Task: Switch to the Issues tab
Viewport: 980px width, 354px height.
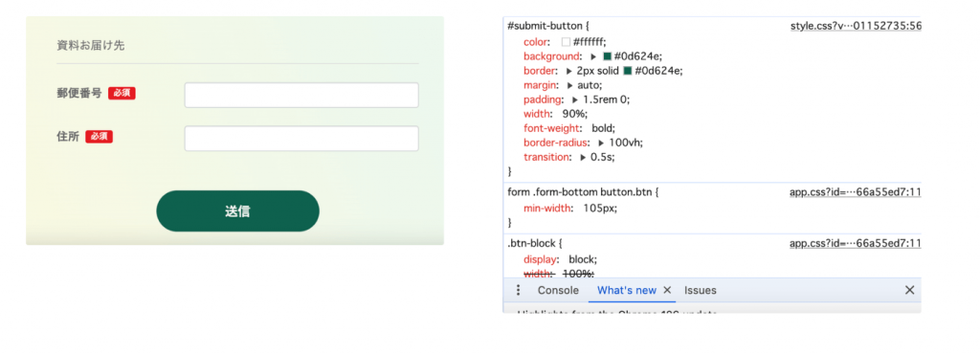Action: click(x=700, y=290)
